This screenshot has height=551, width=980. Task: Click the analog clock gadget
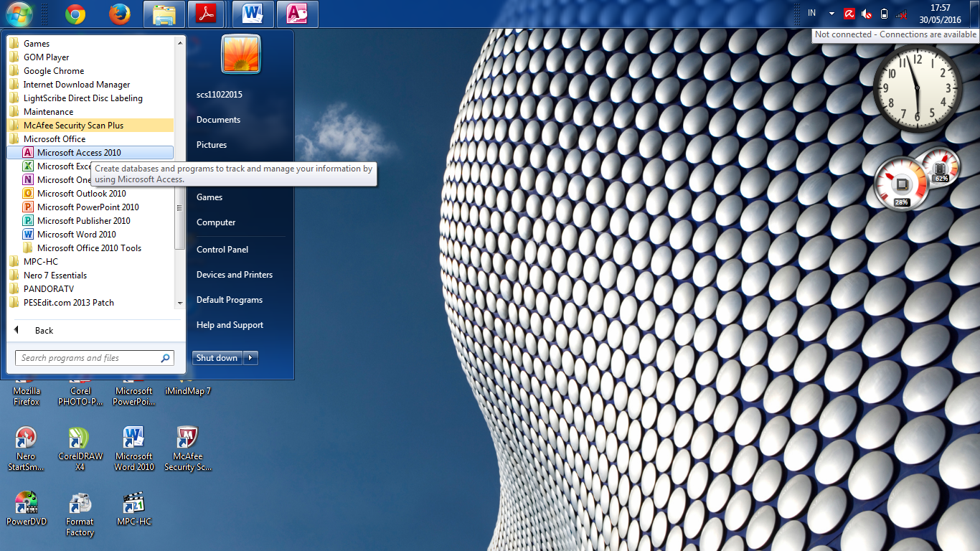918,88
